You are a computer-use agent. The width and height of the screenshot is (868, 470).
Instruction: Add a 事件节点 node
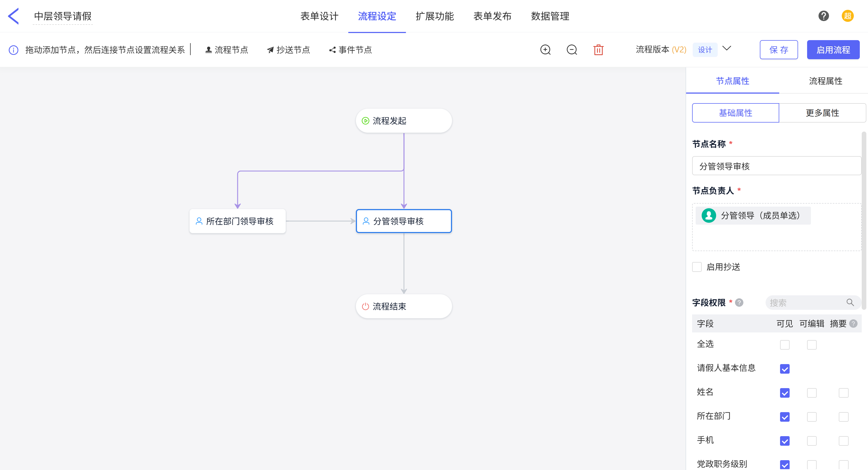(x=350, y=50)
